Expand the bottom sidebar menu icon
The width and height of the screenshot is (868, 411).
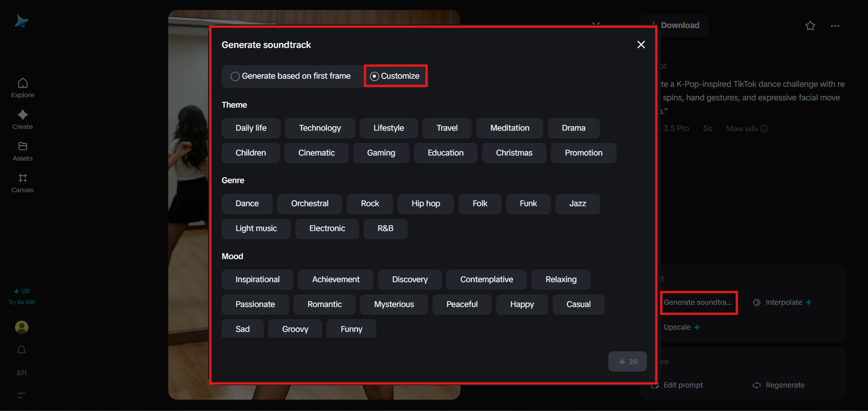coord(21,395)
